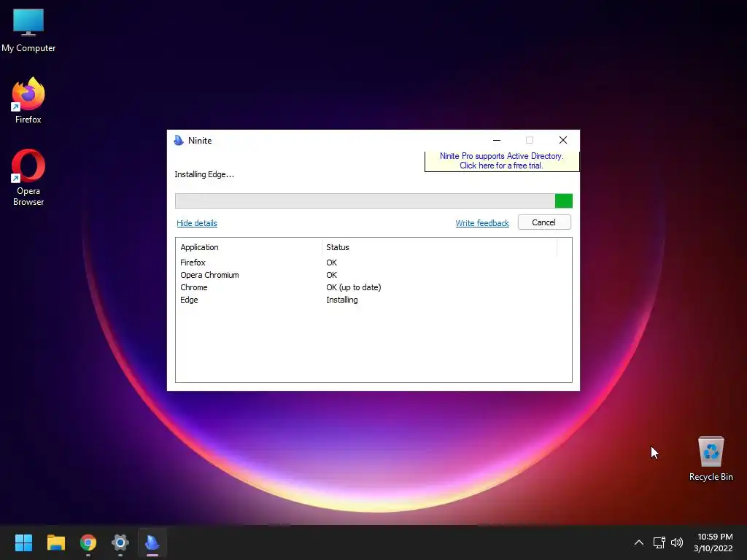747x560 pixels.
Task: Show hidden system tray icons
Action: point(639,542)
